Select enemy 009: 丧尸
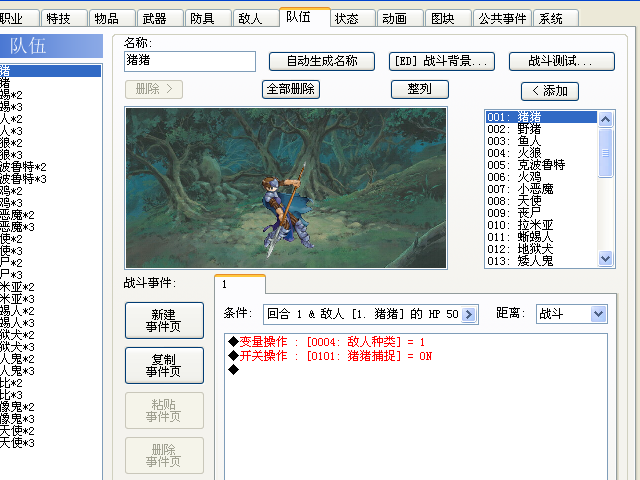Viewport: 640px width, 480px height. tap(541, 213)
